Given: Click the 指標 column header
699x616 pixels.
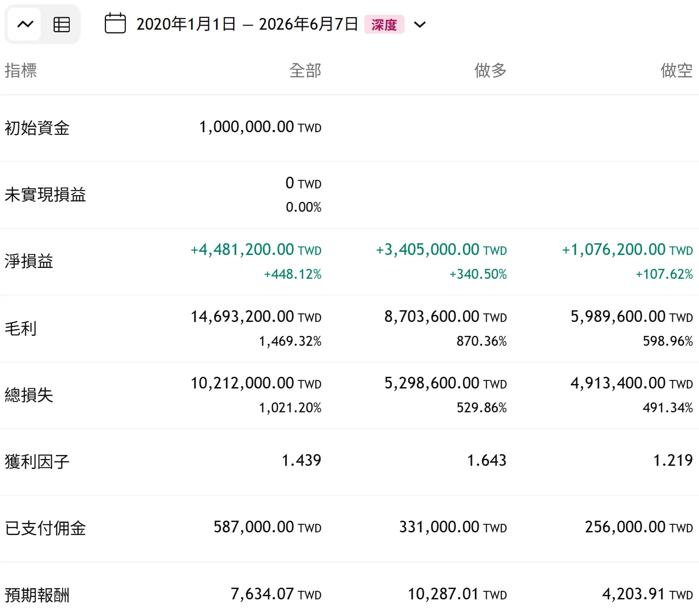Looking at the screenshot, I should (x=21, y=71).
